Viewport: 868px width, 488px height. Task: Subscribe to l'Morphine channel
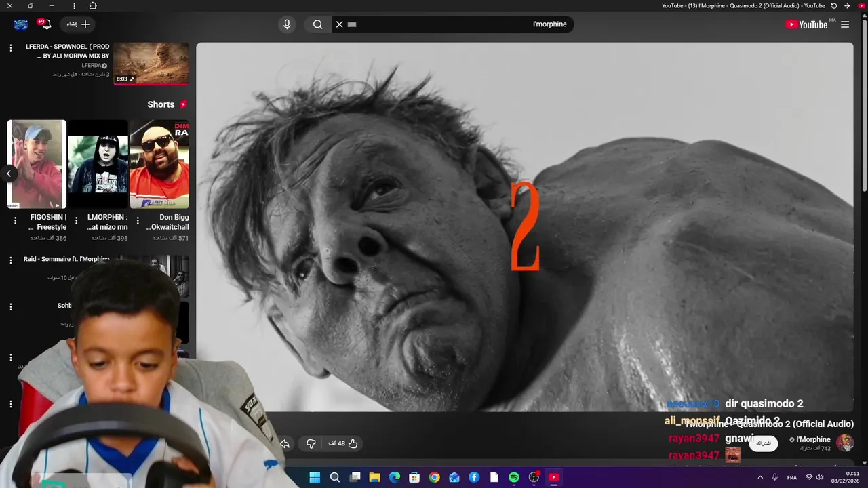point(764,443)
